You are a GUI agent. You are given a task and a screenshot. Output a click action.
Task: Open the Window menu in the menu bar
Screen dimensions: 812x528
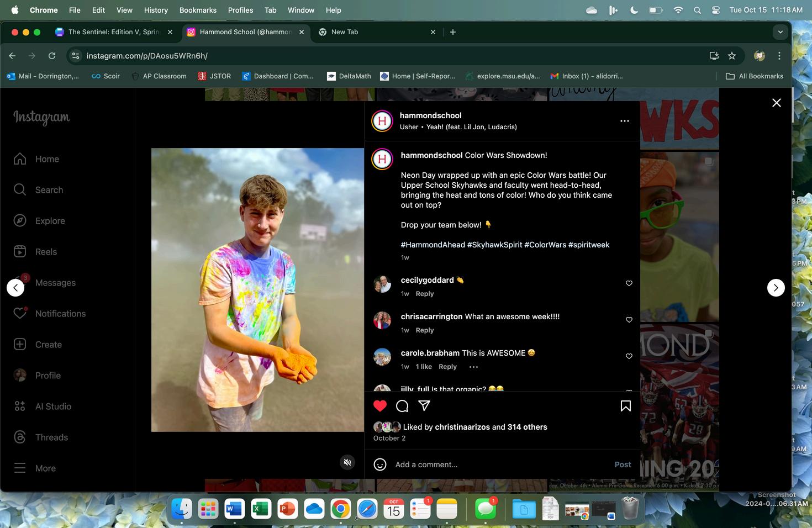[x=301, y=10]
